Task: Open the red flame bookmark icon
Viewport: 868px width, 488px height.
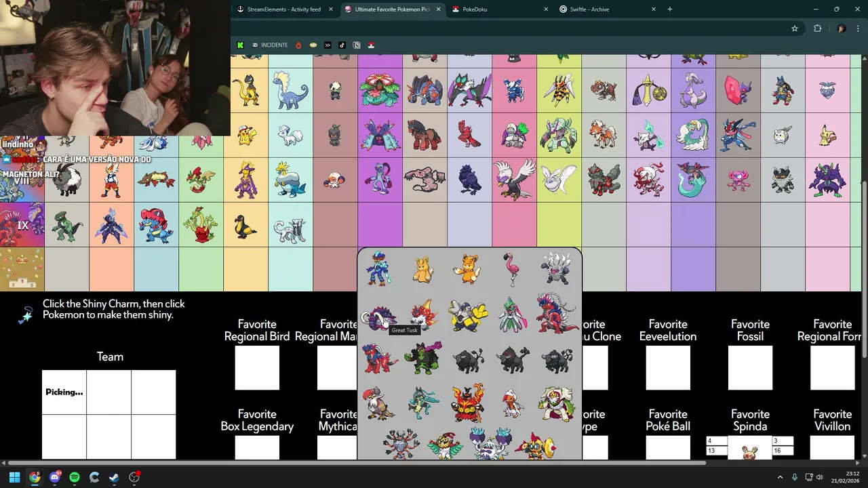Action: pos(298,45)
